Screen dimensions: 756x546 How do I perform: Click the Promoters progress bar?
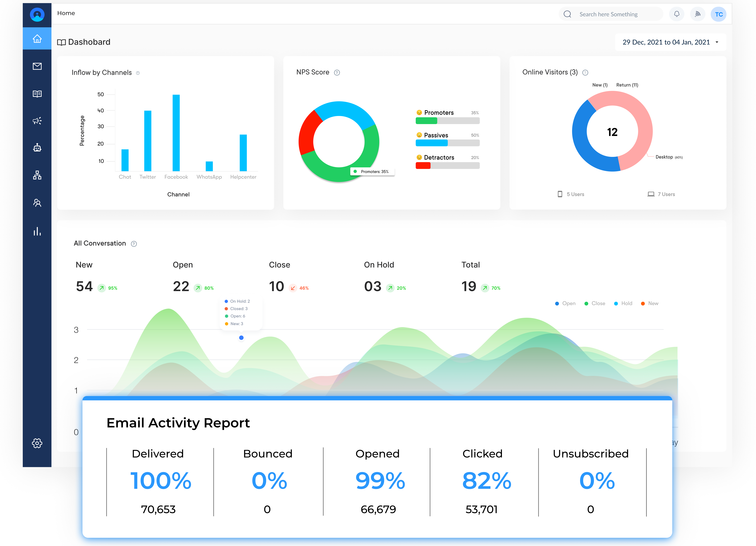[x=447, y=121]
